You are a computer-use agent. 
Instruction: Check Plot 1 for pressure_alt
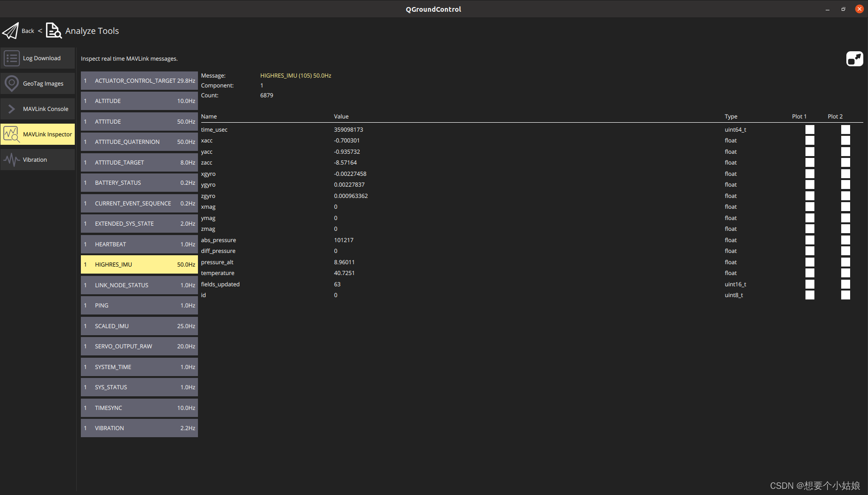tap(810, 262)
